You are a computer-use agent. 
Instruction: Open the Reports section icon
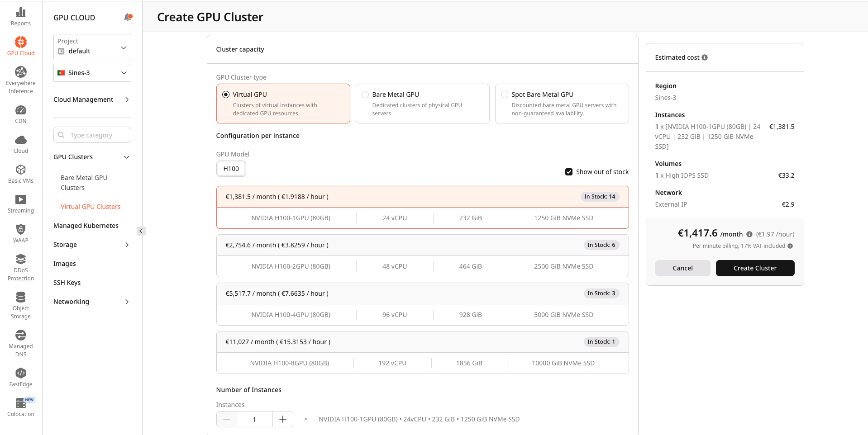(20, 13)
